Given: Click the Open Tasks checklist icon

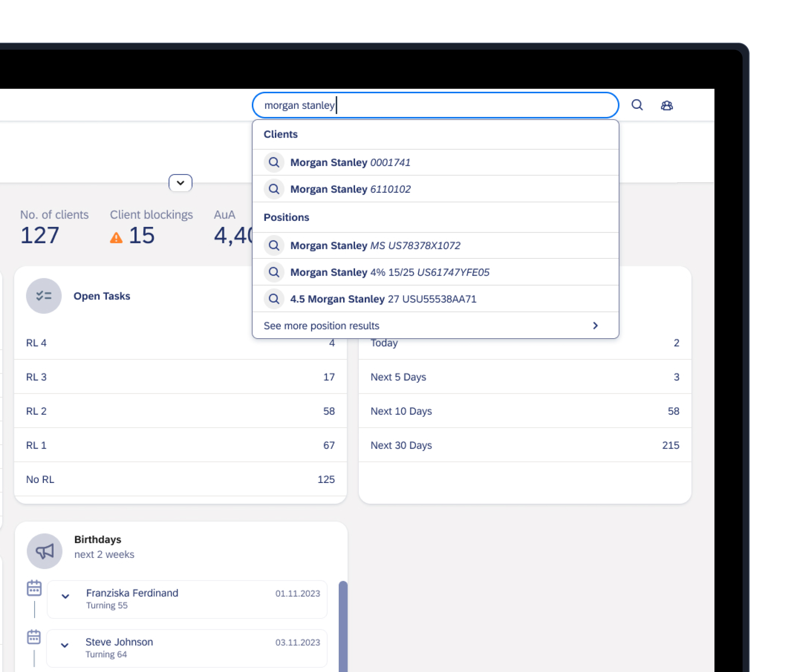Looking at the screenshot, I should pyautogui.click(x=43, y=296).
